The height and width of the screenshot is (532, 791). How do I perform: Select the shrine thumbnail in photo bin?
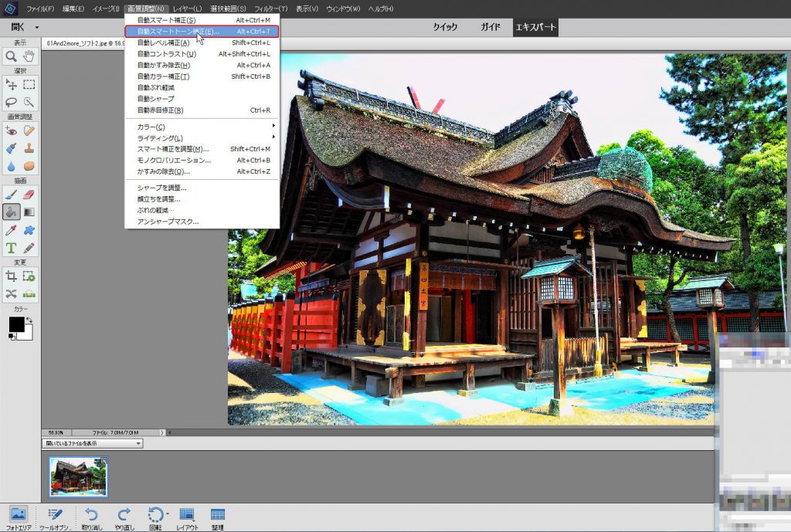click(x=78, y=476)
